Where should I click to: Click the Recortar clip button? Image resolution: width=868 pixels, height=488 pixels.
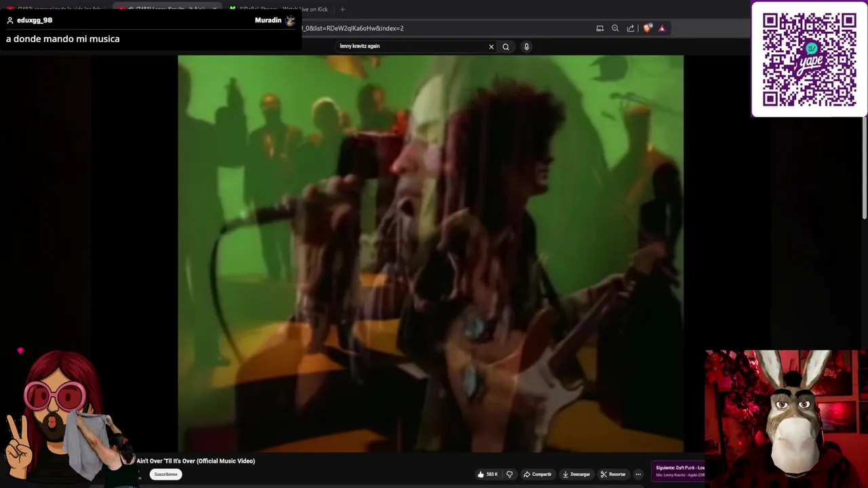tap(613, 474)
